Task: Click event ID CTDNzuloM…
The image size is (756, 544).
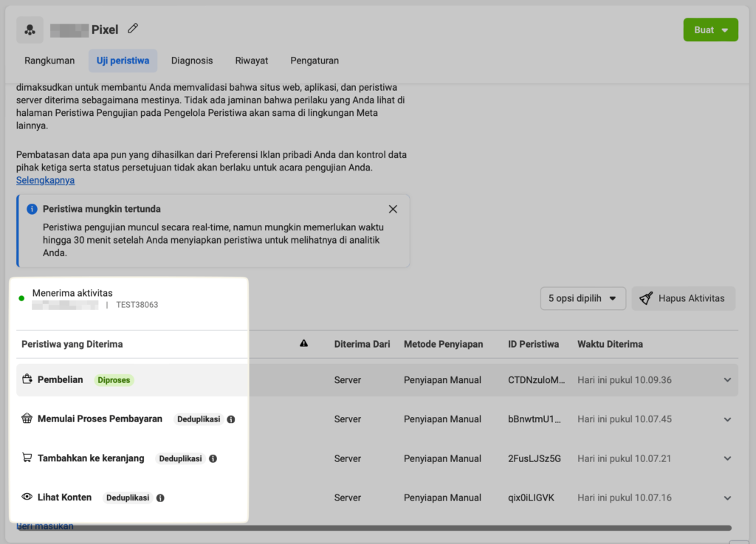Action: click(536, 380)
